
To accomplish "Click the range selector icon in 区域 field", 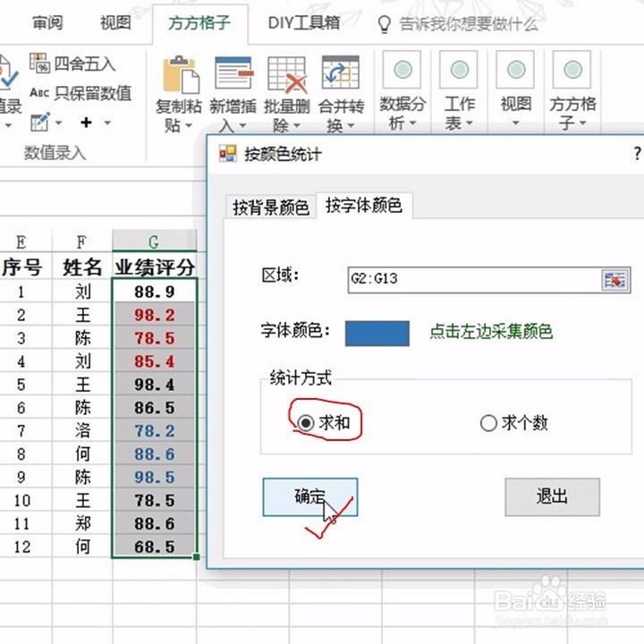I will [x=615, y=280].
